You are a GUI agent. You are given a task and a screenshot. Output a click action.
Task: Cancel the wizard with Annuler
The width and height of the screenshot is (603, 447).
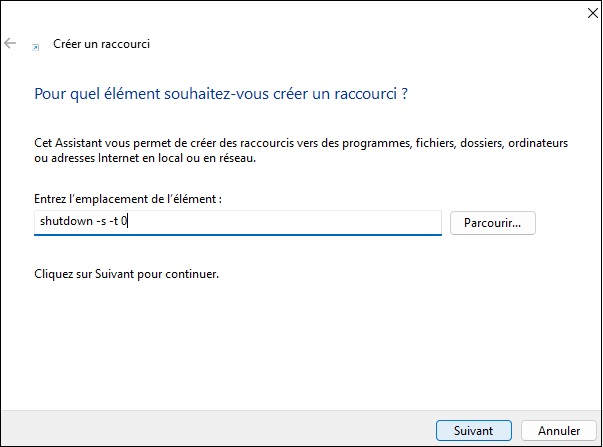(x=559, y=430)
